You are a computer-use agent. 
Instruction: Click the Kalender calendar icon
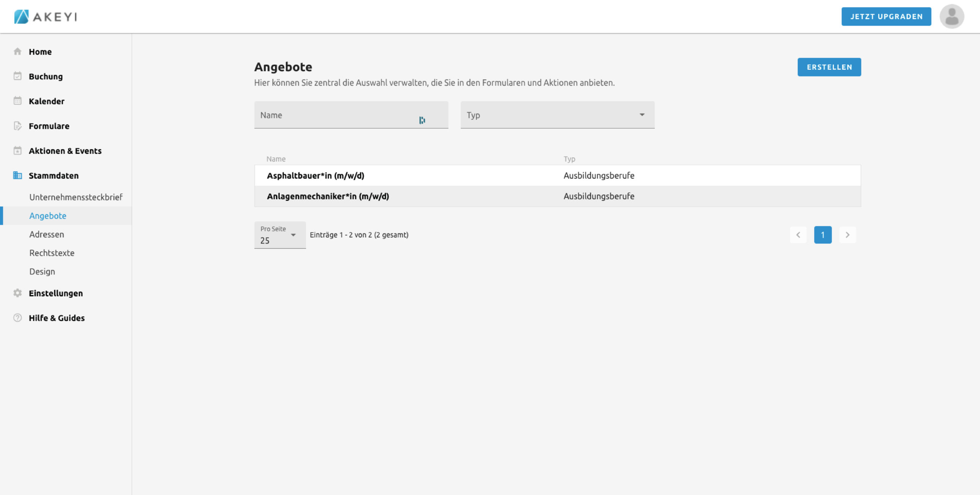point(18,101)
